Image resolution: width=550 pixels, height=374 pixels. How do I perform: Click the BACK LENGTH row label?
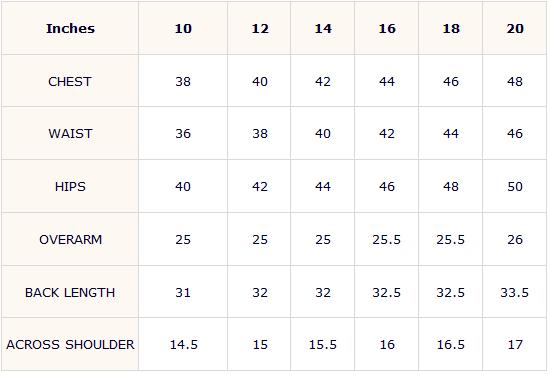pyautogui.click(x=70, y=292)
